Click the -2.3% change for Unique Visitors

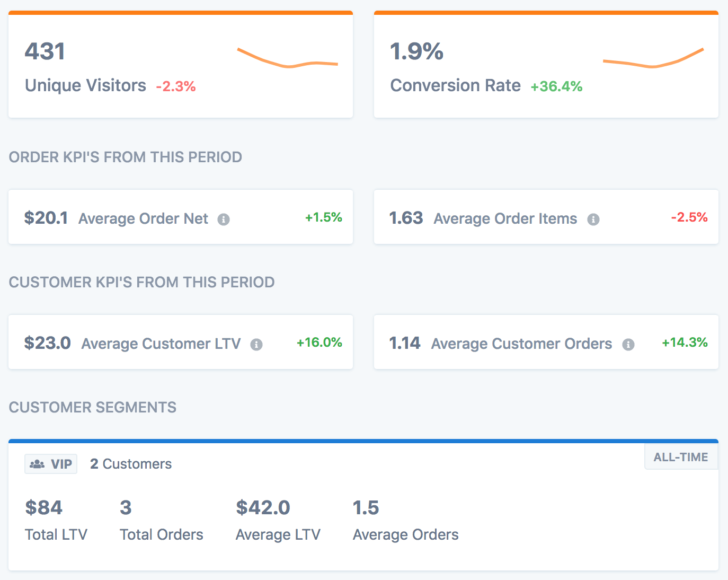pos(176,86)
